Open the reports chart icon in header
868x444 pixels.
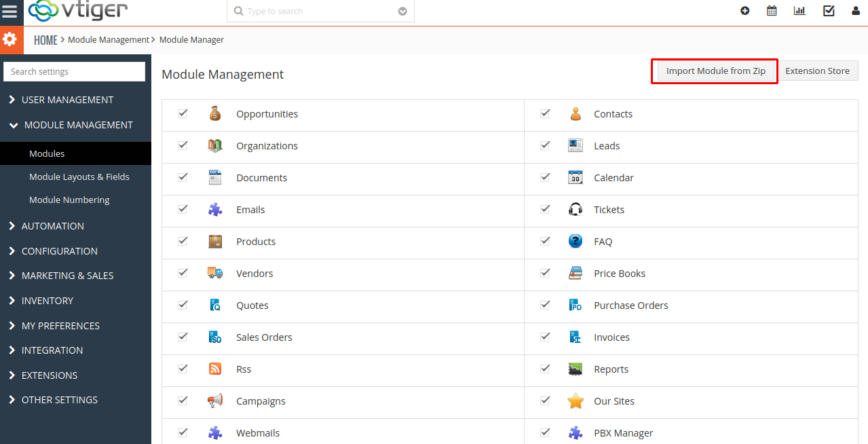point(799,11)
